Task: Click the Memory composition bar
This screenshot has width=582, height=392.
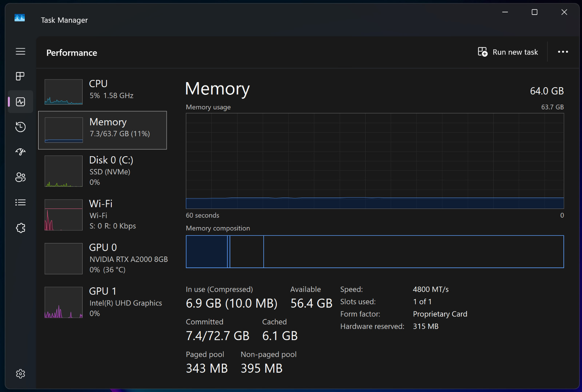Action: (375, 252)
